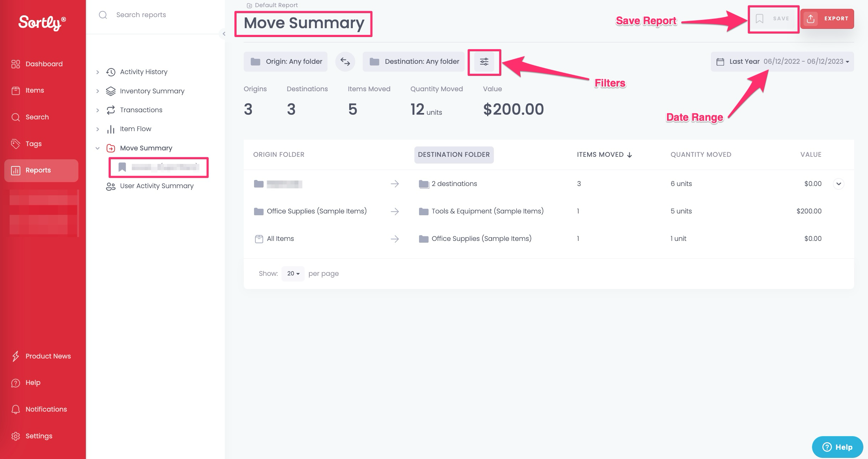Click the Save report bookmark button
This screenshot has height=459, width=868.
(773, 19)
